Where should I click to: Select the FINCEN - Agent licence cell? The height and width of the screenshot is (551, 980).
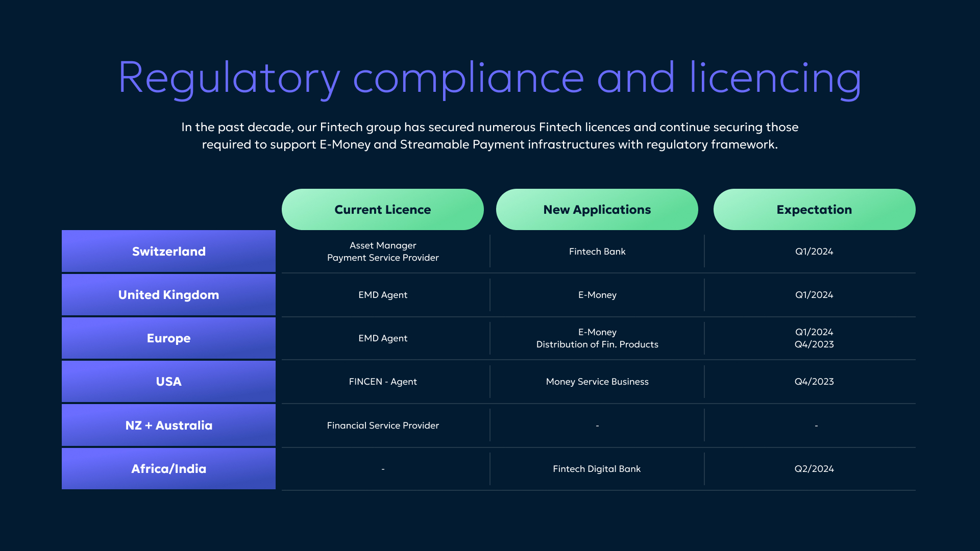383,382
